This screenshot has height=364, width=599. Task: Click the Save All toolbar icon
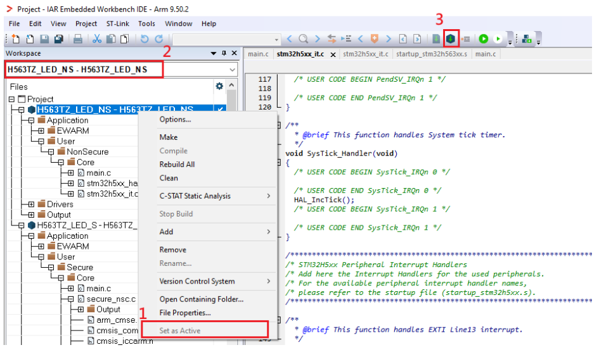pyautogui.click(x=58, y=39)
